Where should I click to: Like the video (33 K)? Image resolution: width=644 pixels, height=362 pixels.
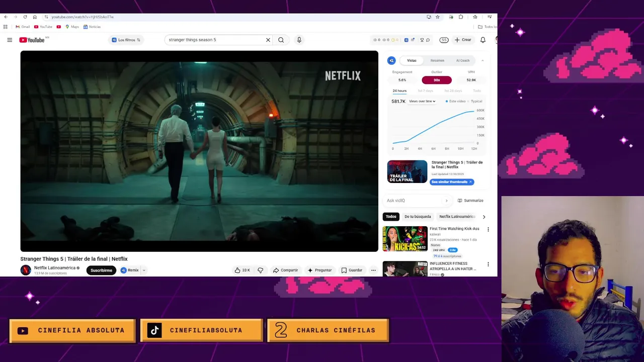[x=242, y=270]
